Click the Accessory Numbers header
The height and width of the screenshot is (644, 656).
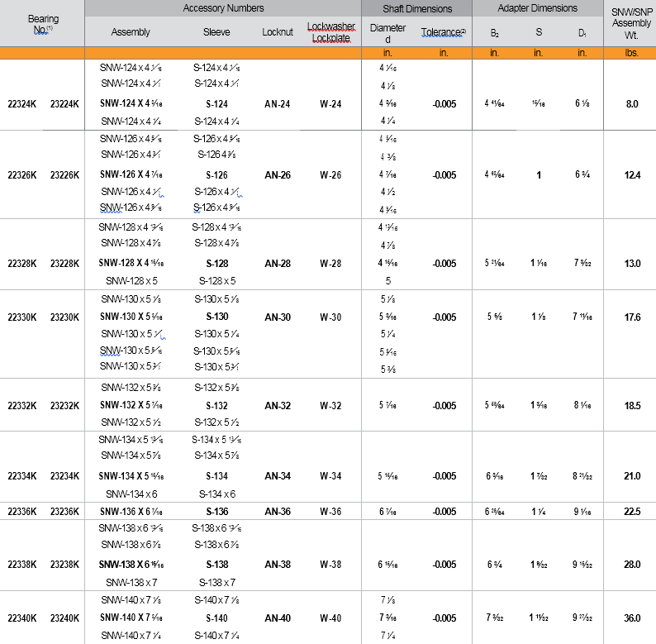click(x=224, y=8)
